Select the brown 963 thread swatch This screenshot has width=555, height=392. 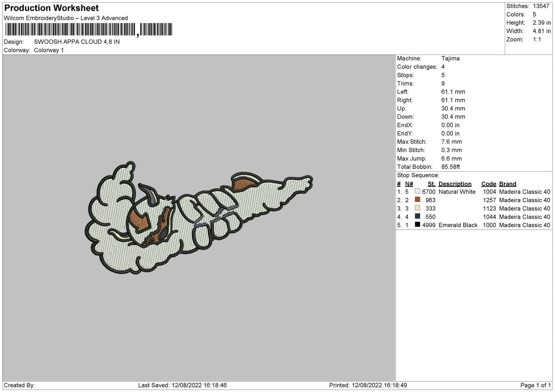[417, 200]
